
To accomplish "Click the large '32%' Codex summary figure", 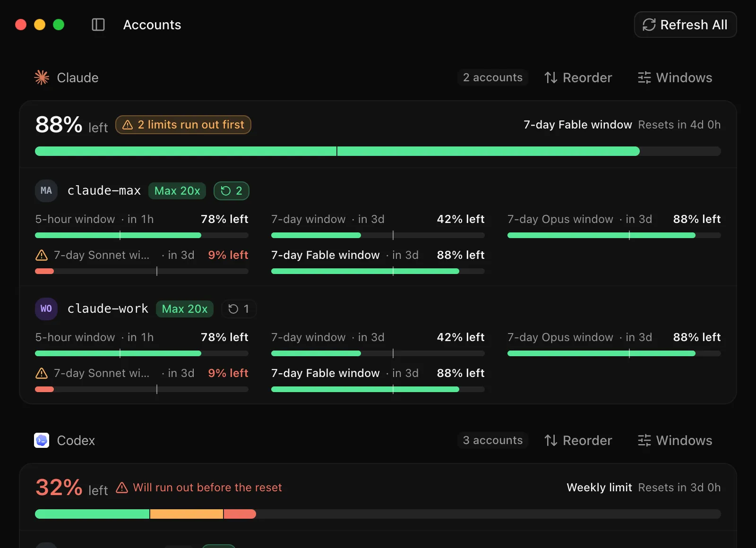I will pyautogui.click(x=59, y=488).
